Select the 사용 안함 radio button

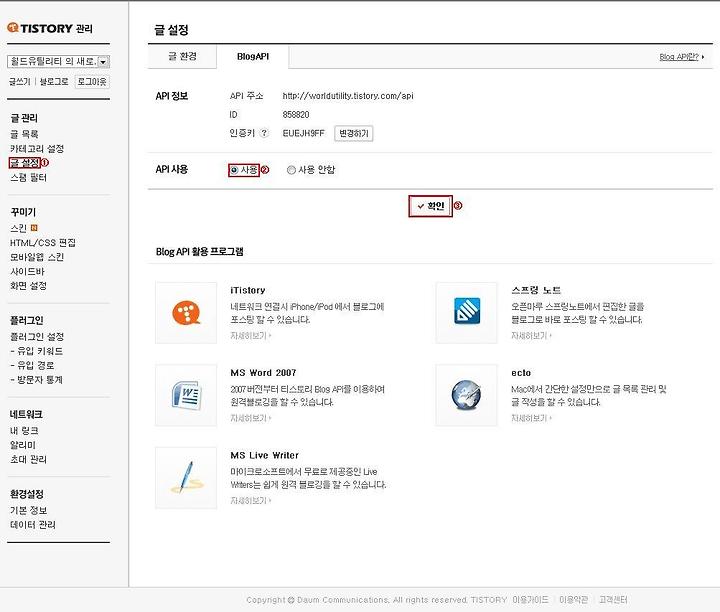(x=291, y=170)
